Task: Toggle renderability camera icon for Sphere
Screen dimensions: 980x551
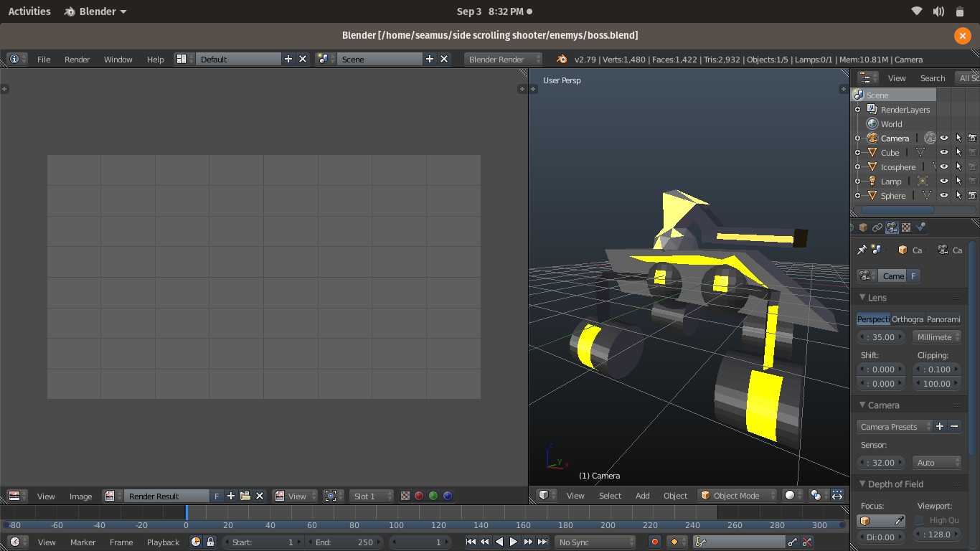Action: 972,196
